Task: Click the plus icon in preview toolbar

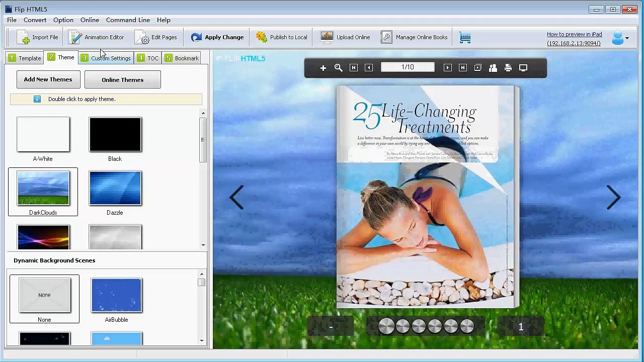Action: [323, 68]
